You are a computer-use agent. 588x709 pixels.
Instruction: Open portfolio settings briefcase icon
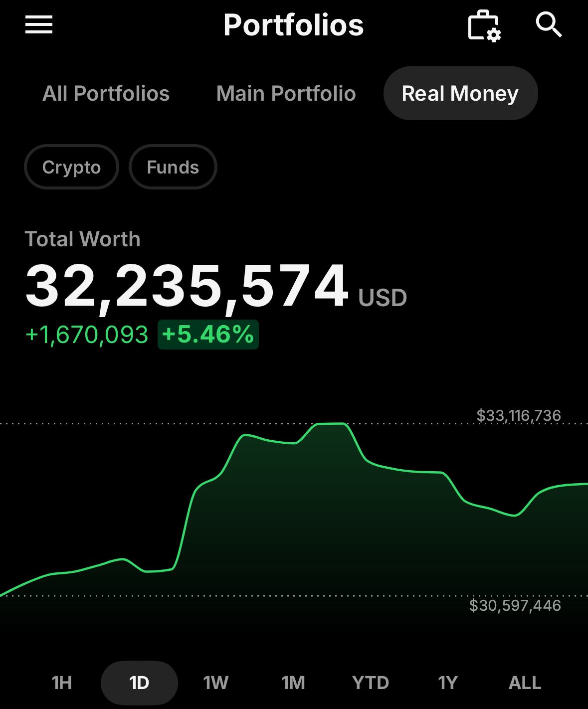(484, 25)
